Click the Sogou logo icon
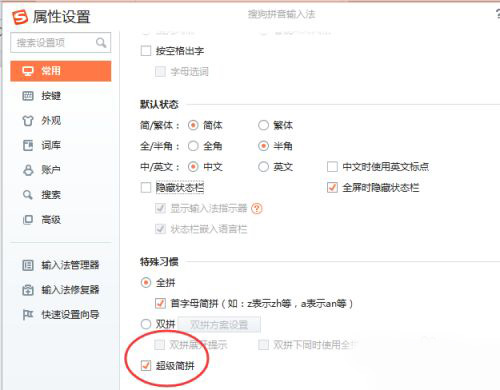The height and width of the screenshot is (390, 500). point(20,17)
